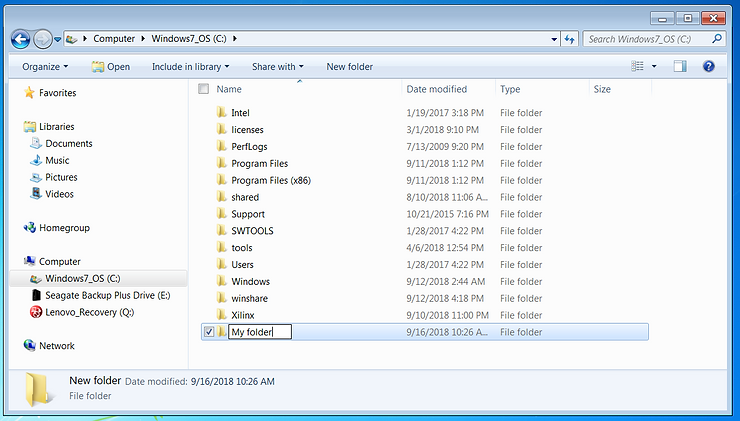Click the licenses folder icon
Viewport: 740px width, 421px height.
221,129
